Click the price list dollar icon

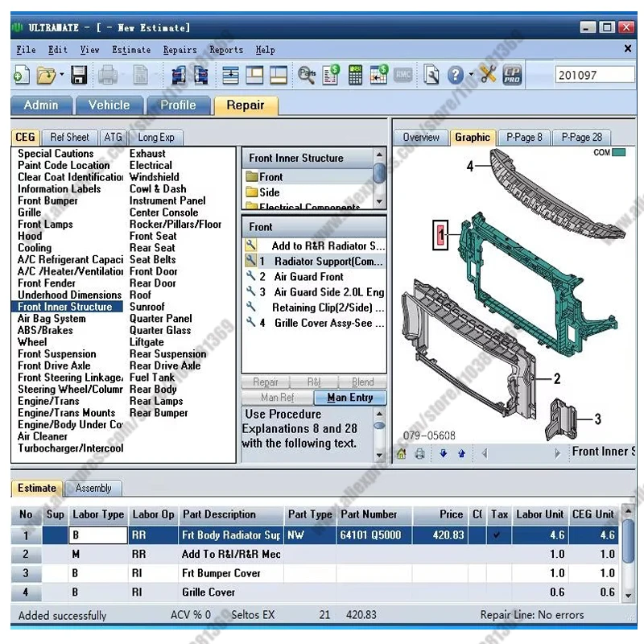click(x=331, y=75)
